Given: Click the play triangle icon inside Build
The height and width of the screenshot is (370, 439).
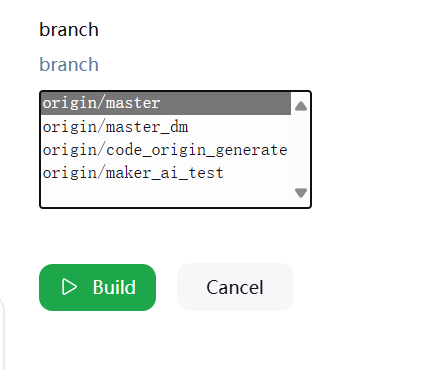Looking at the screenshot, I should click(69, 287).
